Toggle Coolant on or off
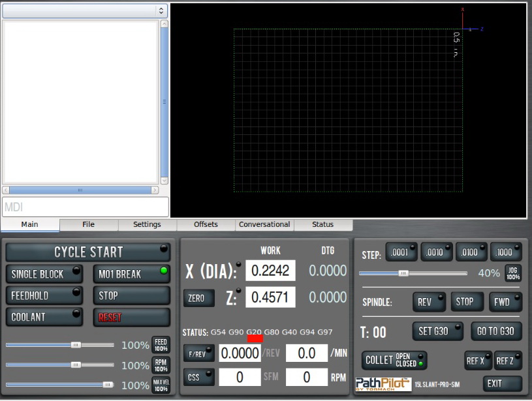This screenshot has height=401, width=532. tap(44, 318)
